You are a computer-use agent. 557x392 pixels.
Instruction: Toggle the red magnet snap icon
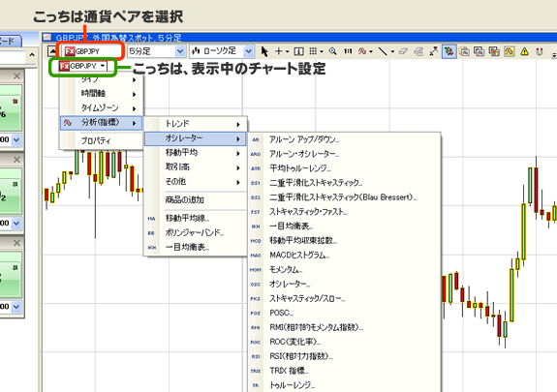540,52
